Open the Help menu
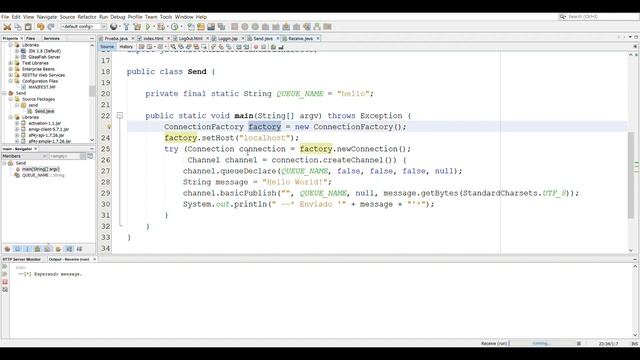The width and height of the screenshot is (640, 360). [201, 17]
